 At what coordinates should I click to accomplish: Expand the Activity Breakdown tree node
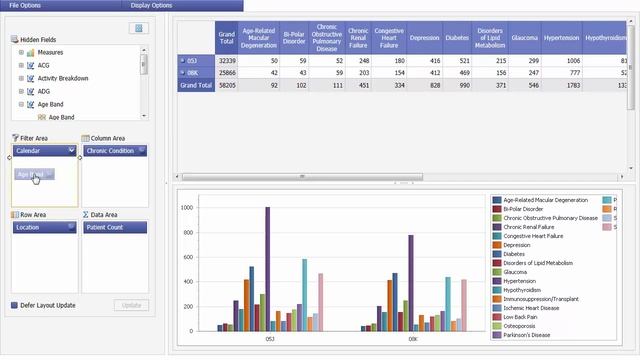tap(21, 78)
